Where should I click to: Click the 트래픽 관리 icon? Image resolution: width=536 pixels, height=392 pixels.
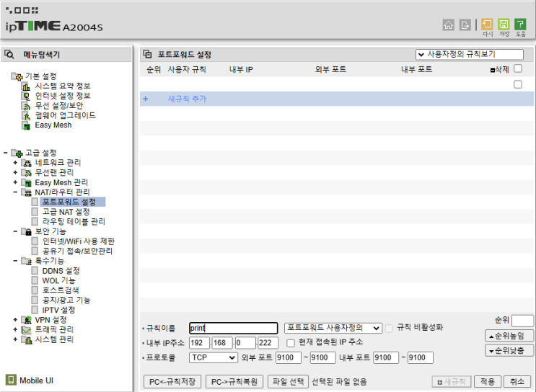click(x=26, y=330)
